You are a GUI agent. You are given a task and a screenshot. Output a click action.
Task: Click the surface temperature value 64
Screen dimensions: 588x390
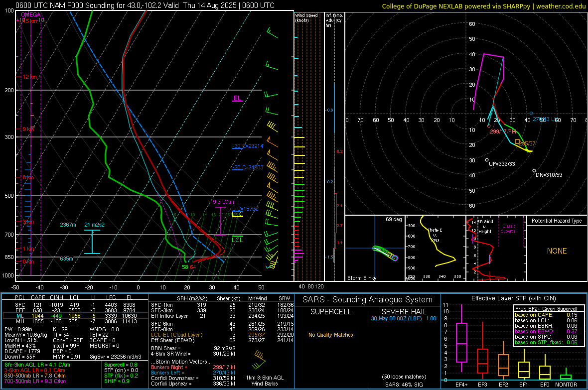(193, 267)
